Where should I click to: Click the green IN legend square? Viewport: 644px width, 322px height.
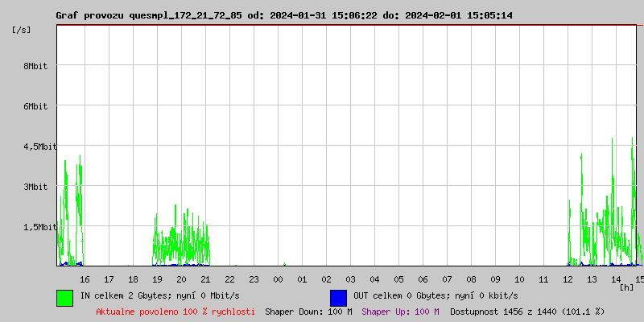point(64,298)
